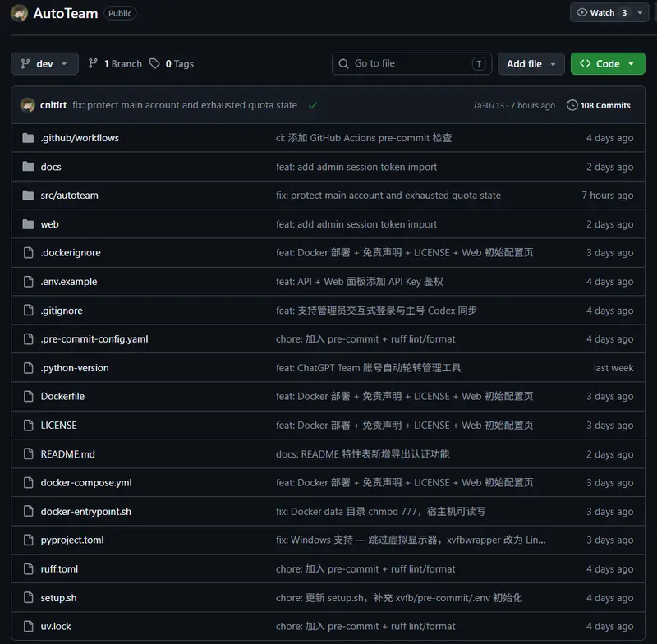The width and height of the screenshot is (657, 644).
Task: Open the docker-entrypoint.sh file
Action: coord(85,512)
